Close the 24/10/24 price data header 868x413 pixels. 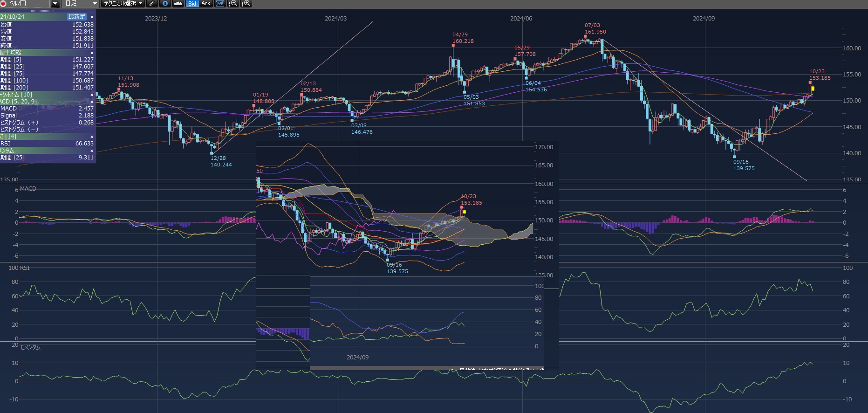(x=92, y=17)
